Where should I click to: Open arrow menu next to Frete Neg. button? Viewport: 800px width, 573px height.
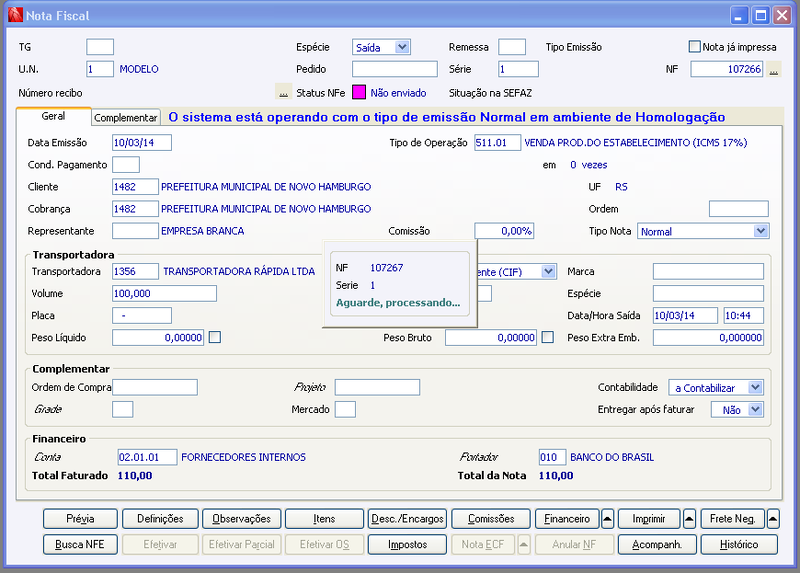[773, 519]
